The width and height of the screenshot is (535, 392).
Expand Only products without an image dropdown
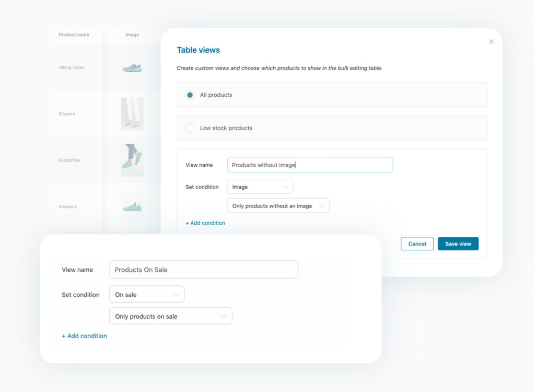tap(278, 206)
